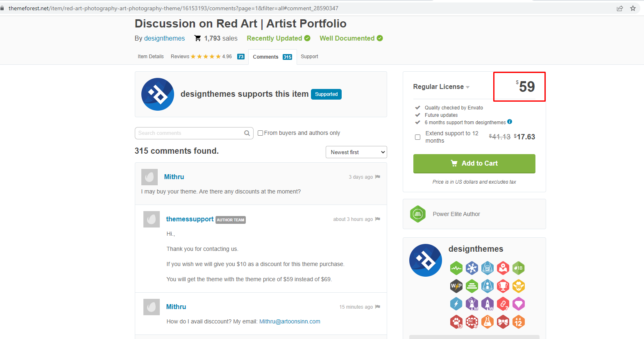Viewport: 644px width, 339px height.
Task: Bookmark this page with the star icon
Action: coord(633,8)
